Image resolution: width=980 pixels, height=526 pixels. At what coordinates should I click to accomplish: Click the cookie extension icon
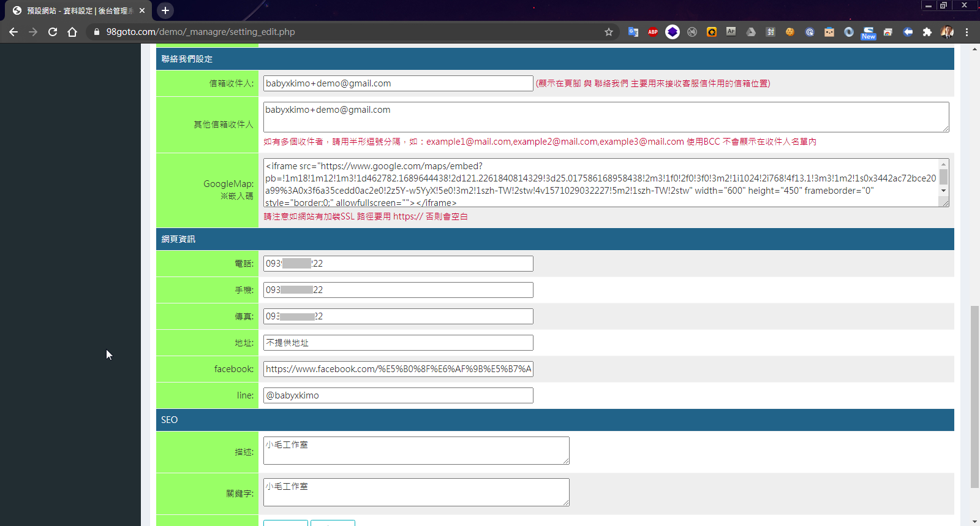click(x=790, y=32)
